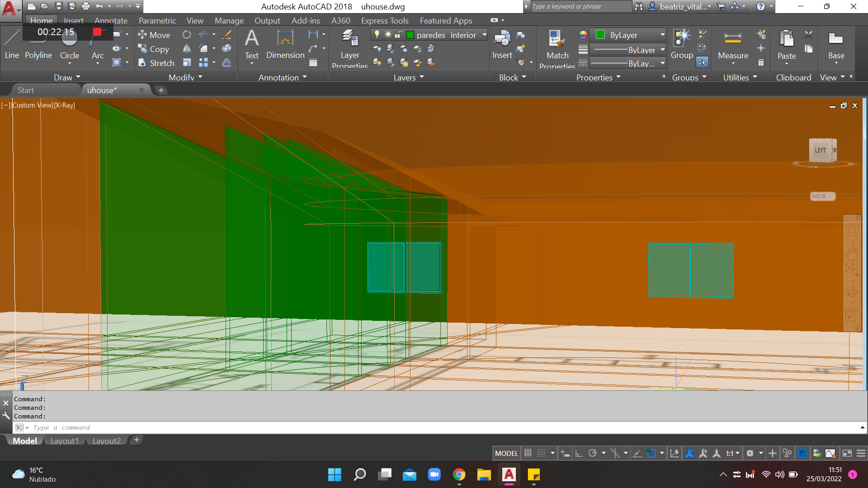868x488 pixels.
Task: Click the AutoCAD taskbar icon on taskbar
Action: coord(509,474)
